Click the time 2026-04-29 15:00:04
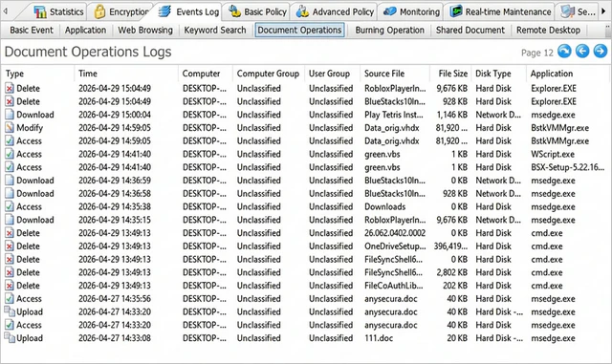This screenshot has width=612, height=364. coord(115,115)
